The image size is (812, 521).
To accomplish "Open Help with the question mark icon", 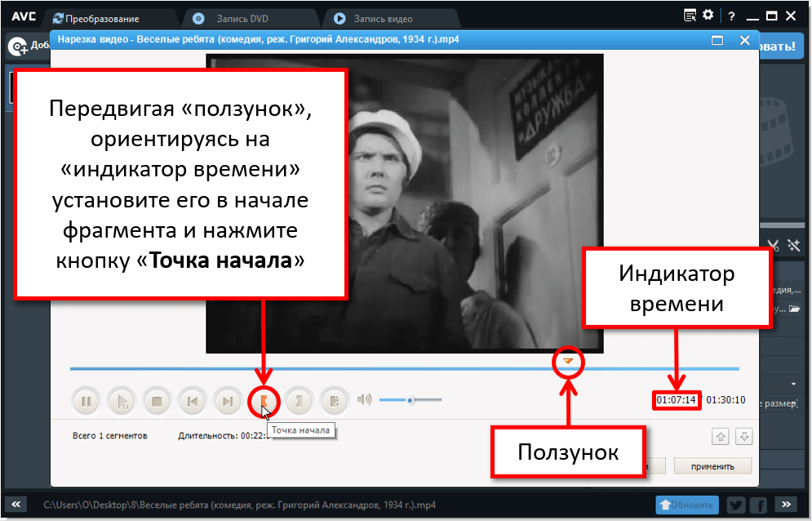I will [731, 14].
